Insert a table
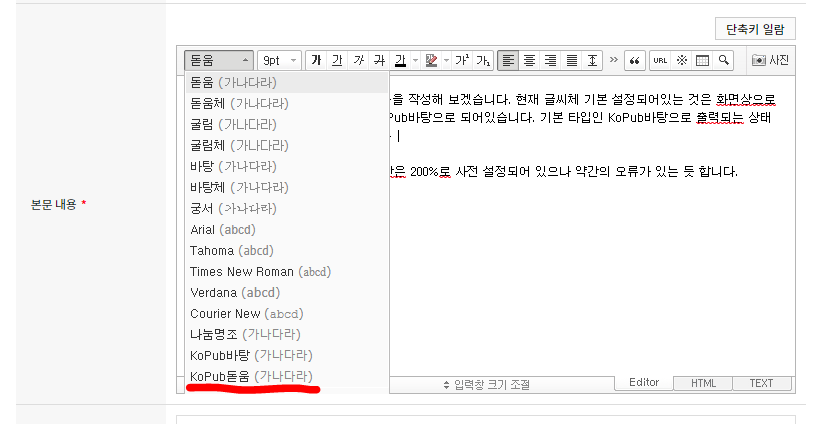835x424 pixels. coord(702,60)
